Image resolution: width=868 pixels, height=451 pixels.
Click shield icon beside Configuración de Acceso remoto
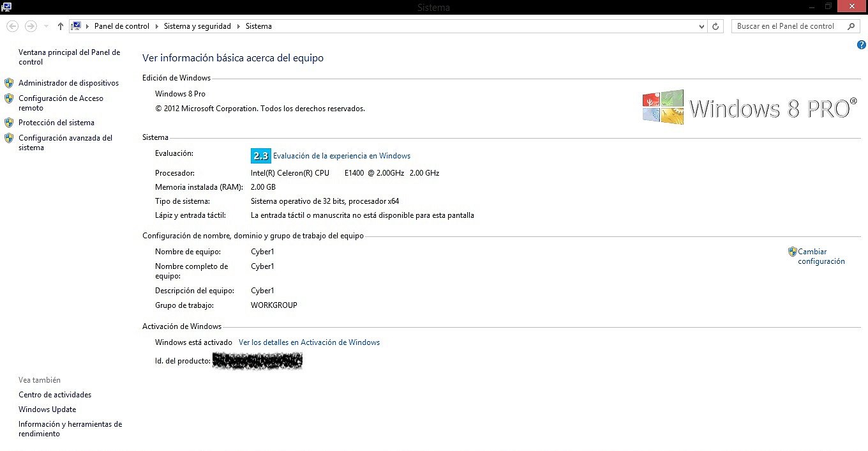9,98
